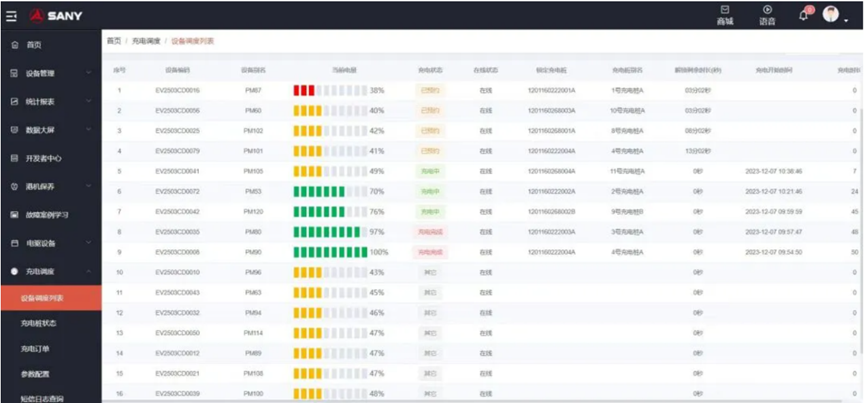Open the notification bell with red badge
Viewport: 865px width, 403px height.
click(x=803, y=15)
